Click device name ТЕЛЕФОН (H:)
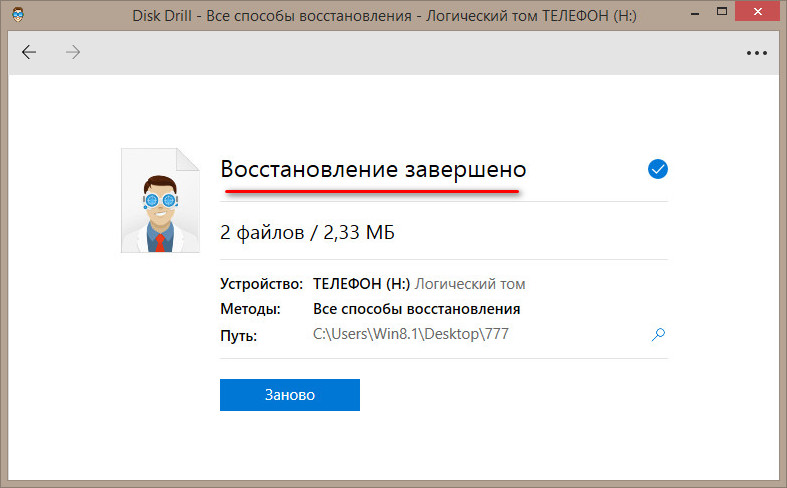The width and height of the screenshot is (787, 488). 361,284
